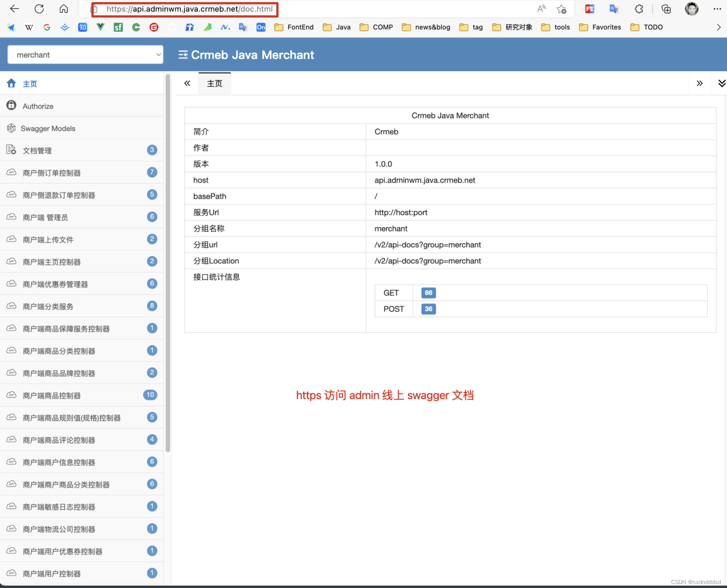Screen dimensions: 727x588
Task: Open the Vue V bookmark icon
Action: pos(100,27)
